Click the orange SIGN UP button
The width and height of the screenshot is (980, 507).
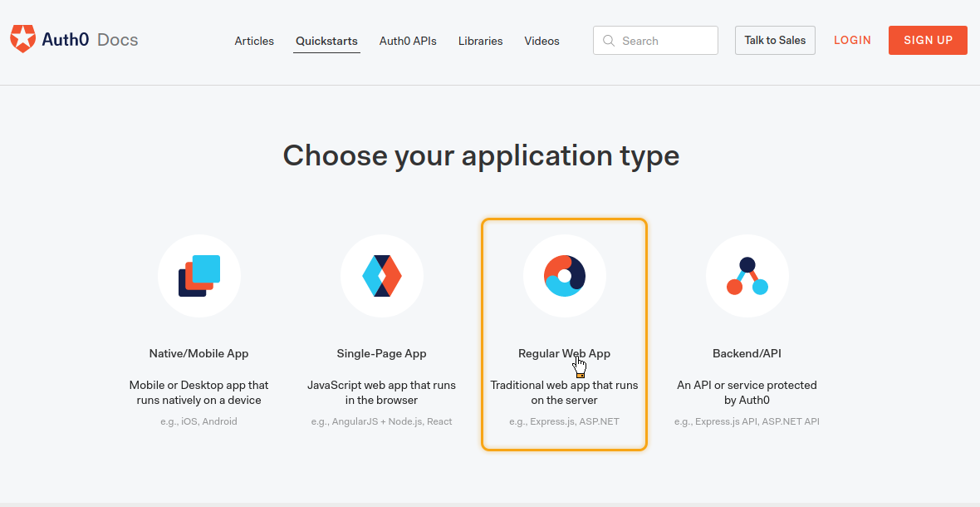point(929,41)
